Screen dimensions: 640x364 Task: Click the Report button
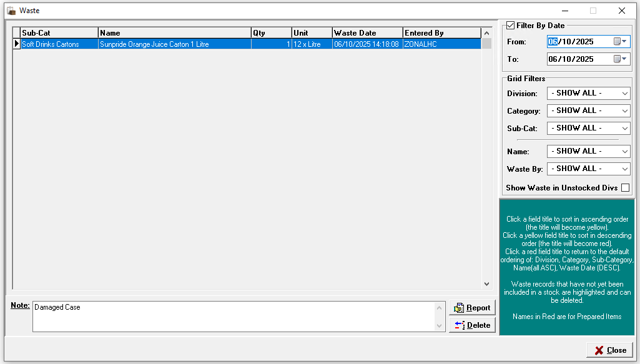point(472,308)
